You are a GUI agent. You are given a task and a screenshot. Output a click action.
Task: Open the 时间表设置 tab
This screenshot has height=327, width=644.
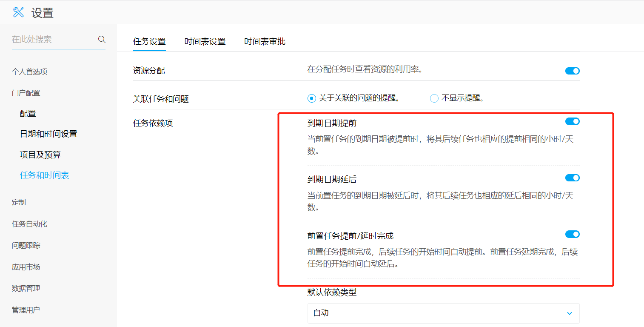point(205,42)
